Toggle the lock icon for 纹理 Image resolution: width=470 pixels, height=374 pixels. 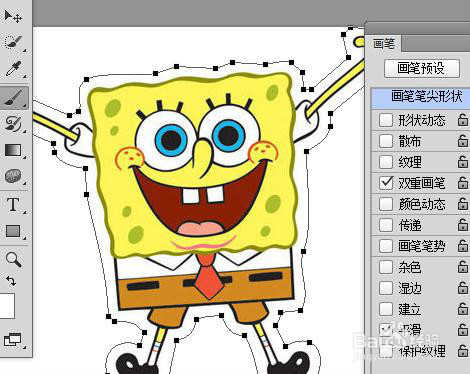[463, 161]
